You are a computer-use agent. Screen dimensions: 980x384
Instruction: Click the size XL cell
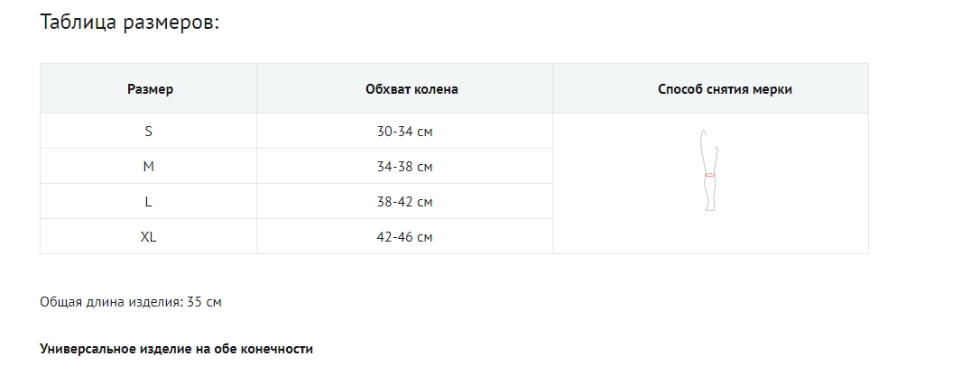(x=149, y=237)
